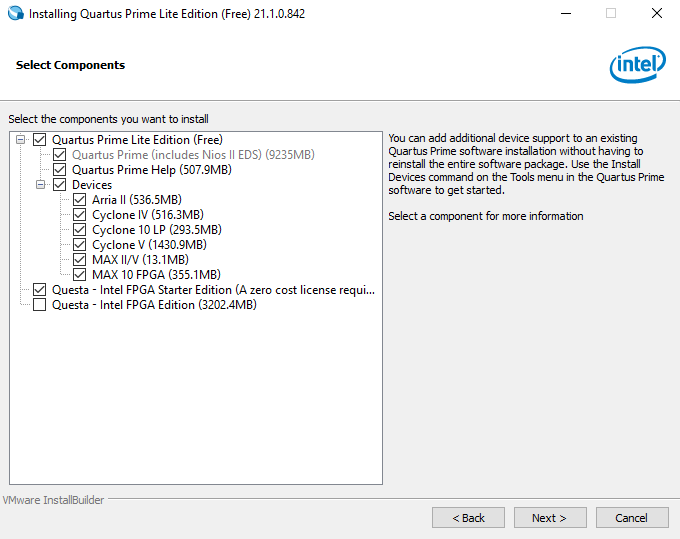This screenshot has height=539, width=680.
Task: Proceed with the Next > button
Action: [550, 518]
